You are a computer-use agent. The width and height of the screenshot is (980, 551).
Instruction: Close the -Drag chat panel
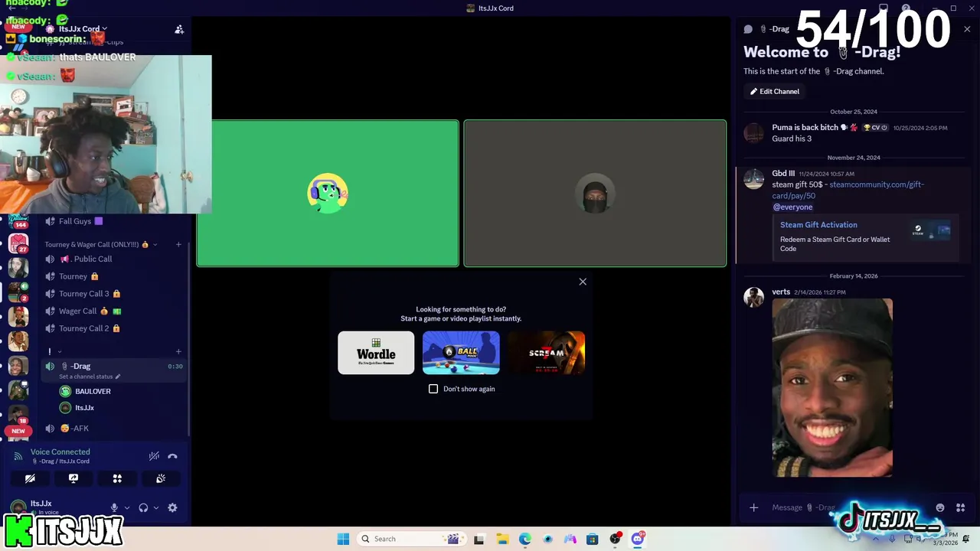[967, 29]
